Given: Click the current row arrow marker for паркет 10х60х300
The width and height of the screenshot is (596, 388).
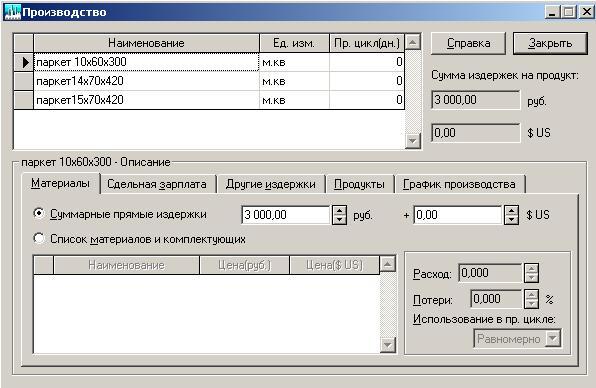Looking at the screenshot, I should pos(24,62).
